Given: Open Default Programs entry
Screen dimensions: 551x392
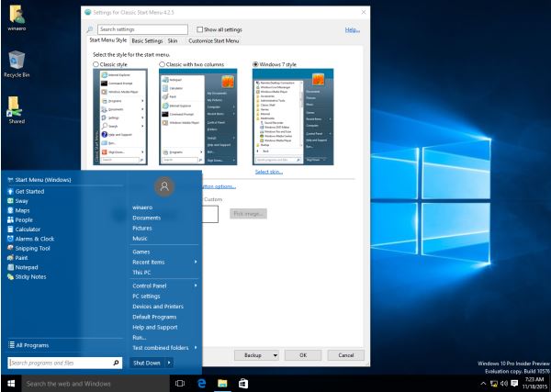Looking at the screenshot, I should (154, 317).
